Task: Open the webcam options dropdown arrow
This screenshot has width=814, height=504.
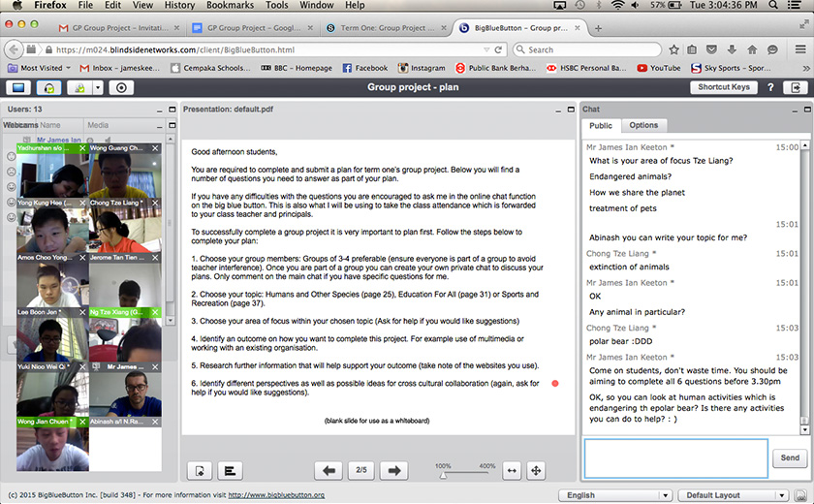Action: point(99,88)
